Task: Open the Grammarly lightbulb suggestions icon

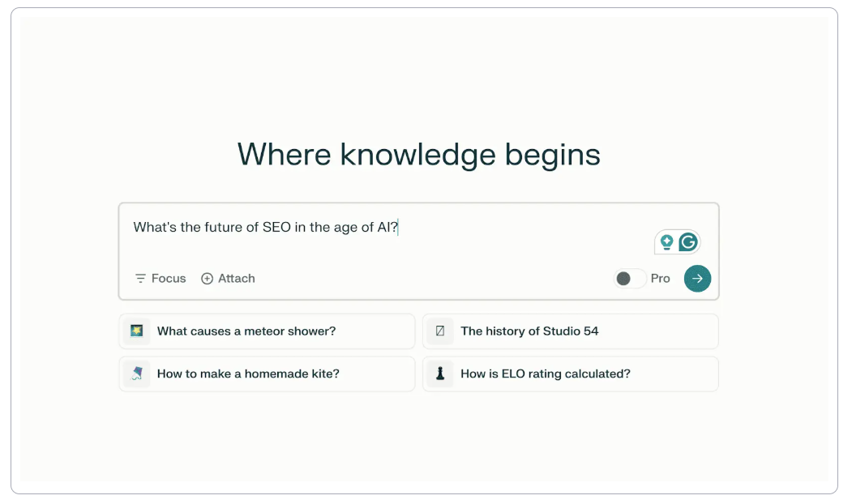Action: [x=666, y=241]
